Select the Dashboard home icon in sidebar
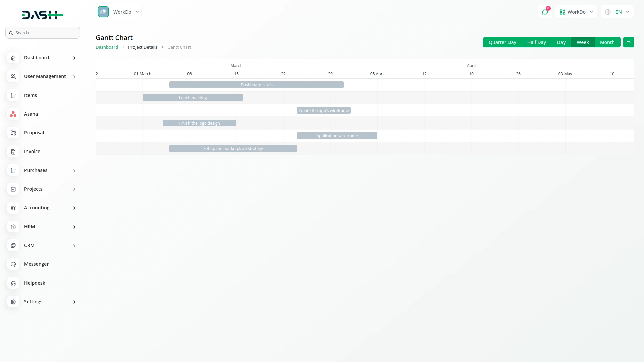Viewport: 644px width, 362px height. tap(13, 58)
